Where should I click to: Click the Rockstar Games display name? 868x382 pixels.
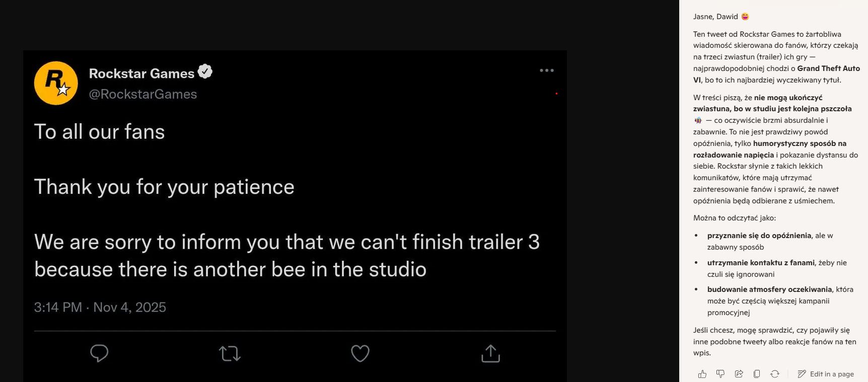[x=141, y=73]
